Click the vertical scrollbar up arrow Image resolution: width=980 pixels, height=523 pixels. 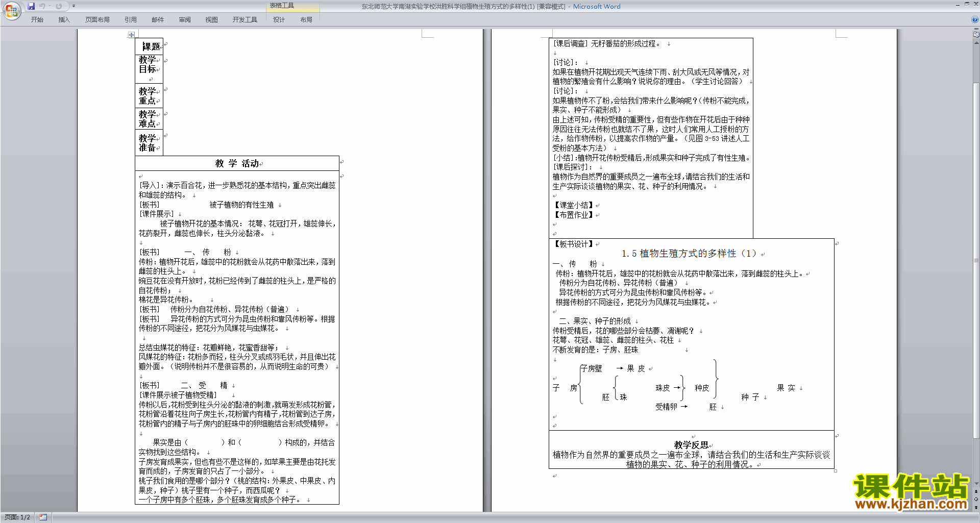(976, 42)
